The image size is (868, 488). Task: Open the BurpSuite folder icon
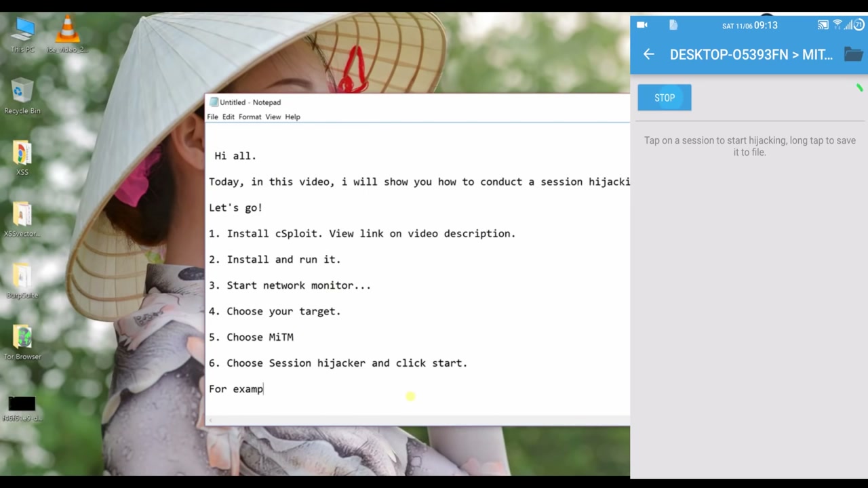tap(22, 281)
